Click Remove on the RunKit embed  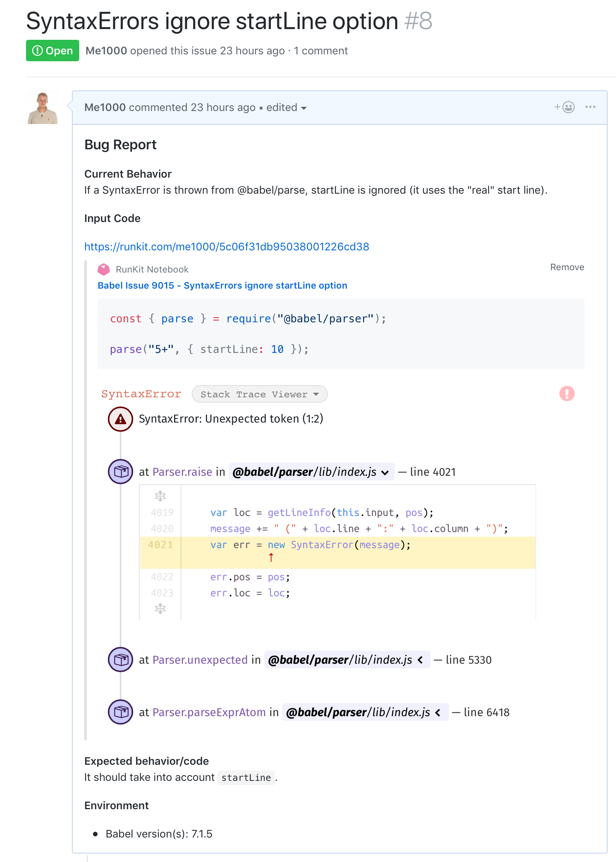click(567, 267)
